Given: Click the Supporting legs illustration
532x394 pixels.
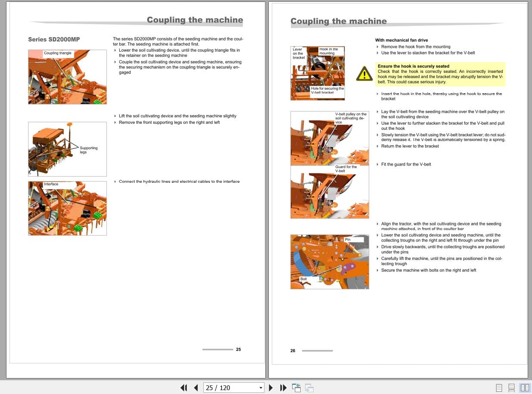Looking at the screenshot, I should click(67, 149).
